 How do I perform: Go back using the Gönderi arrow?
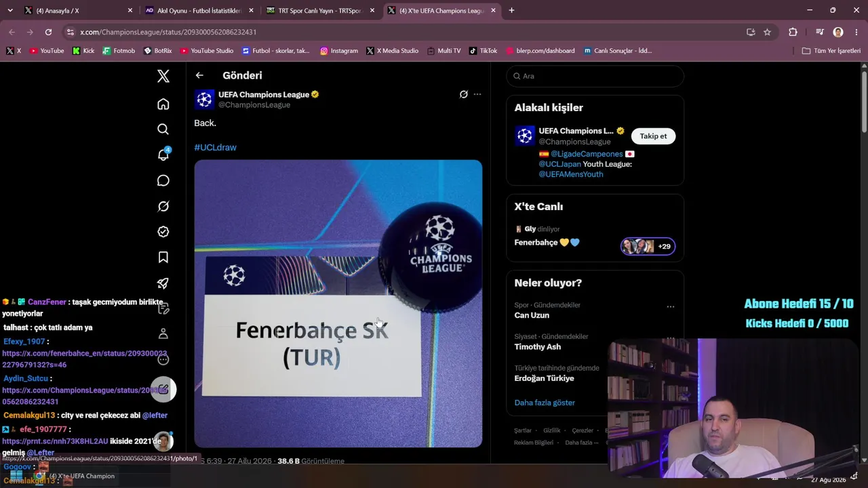click(x=199, y=76)
